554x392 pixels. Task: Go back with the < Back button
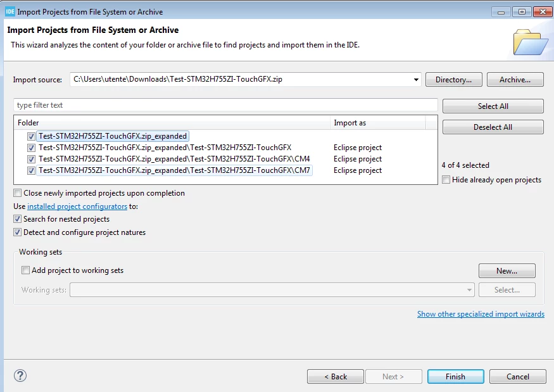point(336,376)
